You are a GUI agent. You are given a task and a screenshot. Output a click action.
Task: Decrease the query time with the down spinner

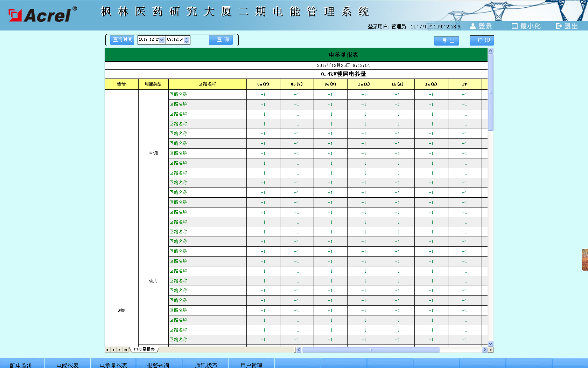[x=187, y=42]
